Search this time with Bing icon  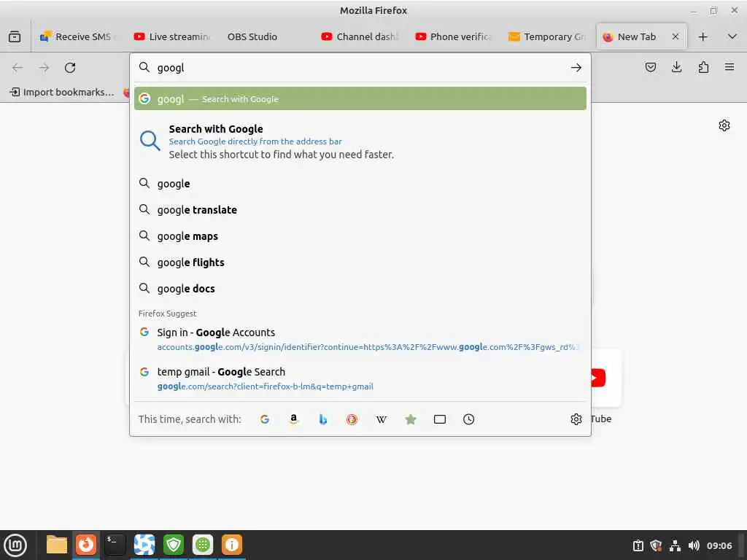[323, 419]
